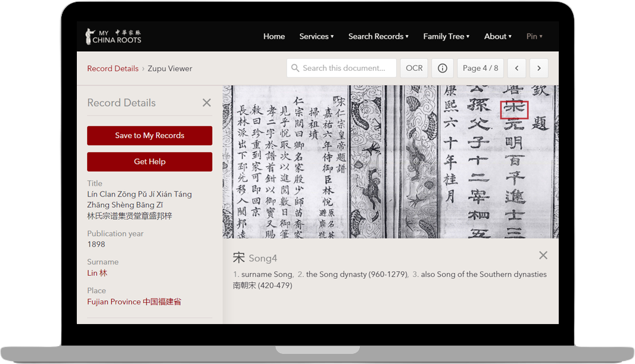Close the Song4 dictionary definition panel
The height and width of the screenshot is (364, 635).
coord(543,255)
